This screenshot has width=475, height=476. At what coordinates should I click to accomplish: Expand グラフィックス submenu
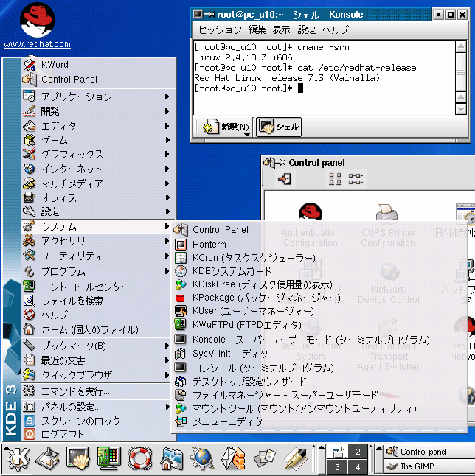98,154
